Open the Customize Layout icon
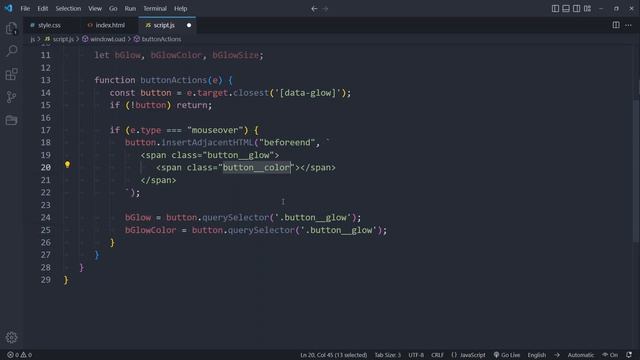This screenshot has height=360, width=640. (x=587, y=9)
